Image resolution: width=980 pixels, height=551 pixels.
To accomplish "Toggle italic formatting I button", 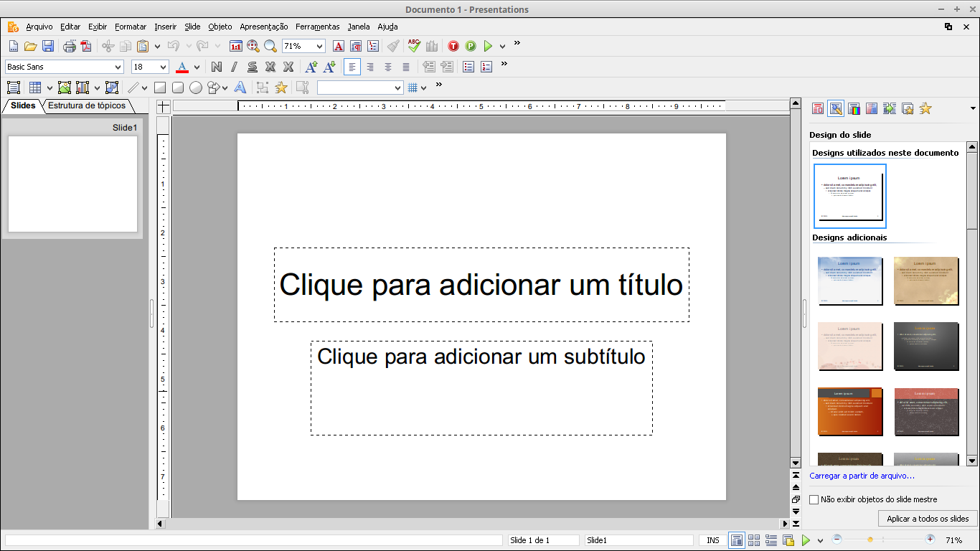I will click(x=234, y=67).
